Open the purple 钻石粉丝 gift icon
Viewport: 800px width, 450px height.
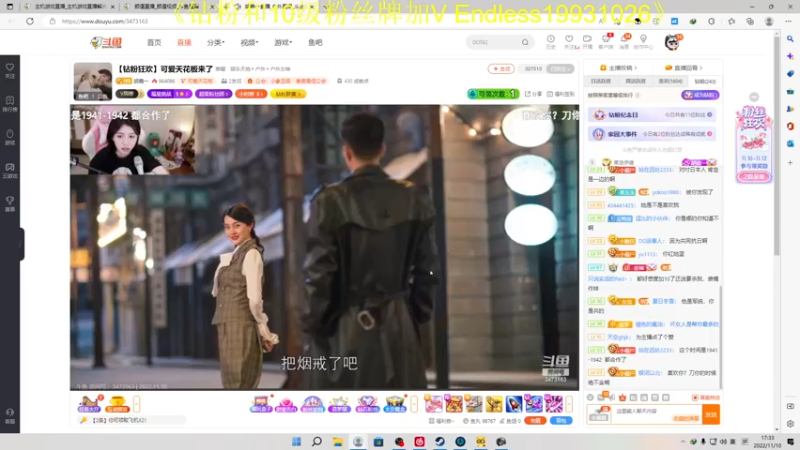[x=367, y=404]
